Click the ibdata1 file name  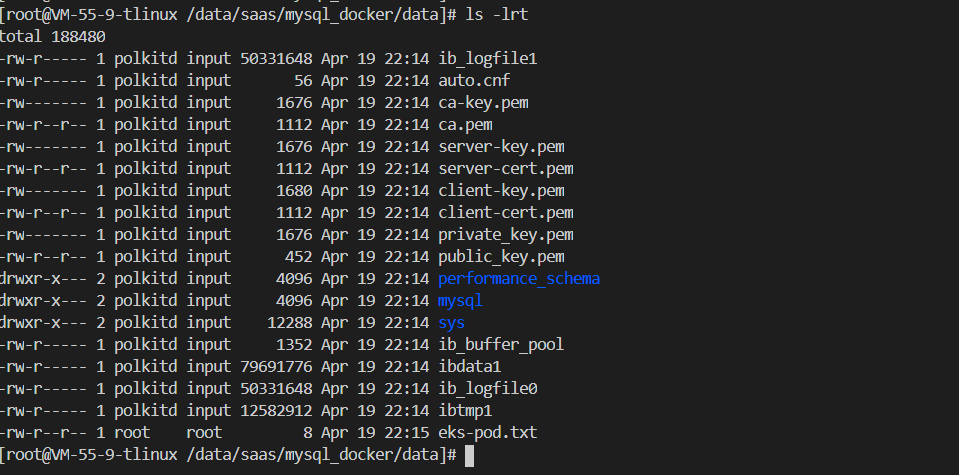(469, 366)
